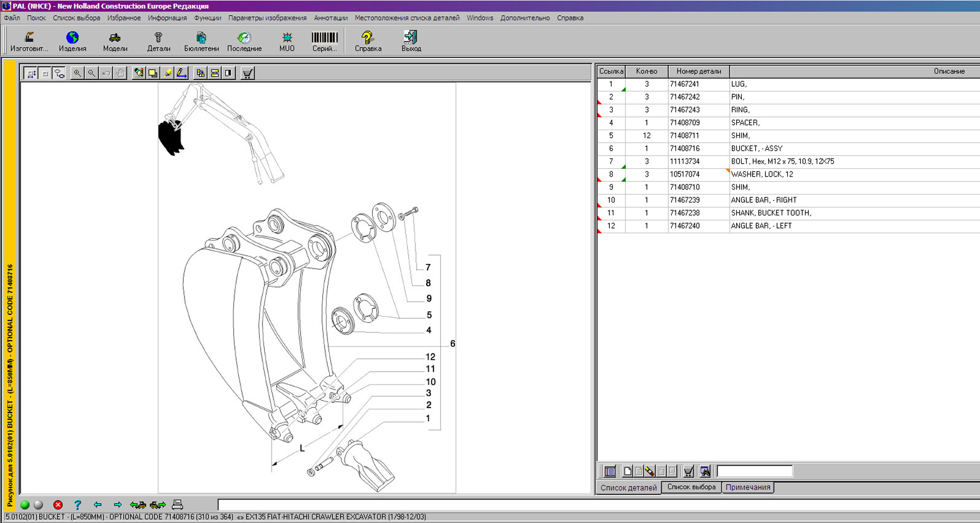
Task: Switch to the Примечания tab
Action: (747, 487)
